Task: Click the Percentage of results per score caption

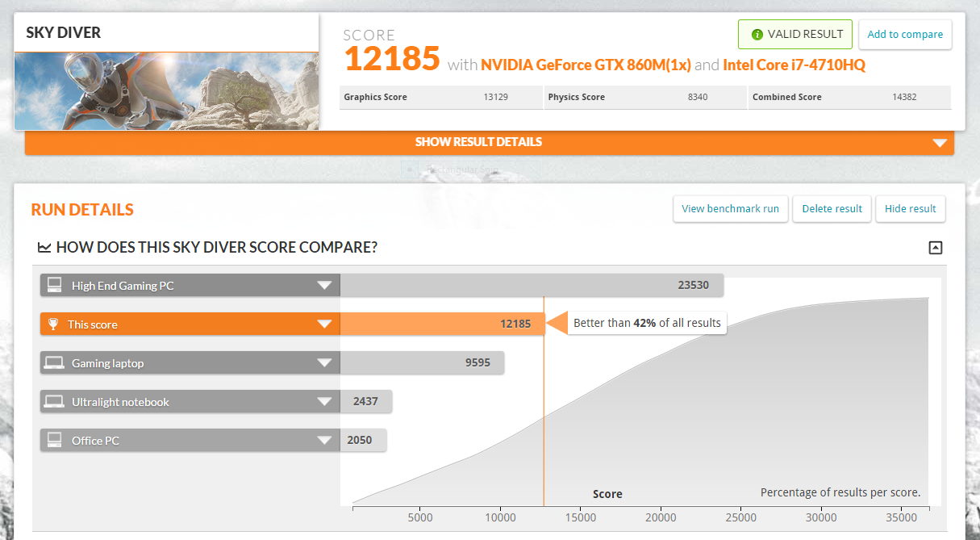Action: pyautogui.click(x=840, y=492)
